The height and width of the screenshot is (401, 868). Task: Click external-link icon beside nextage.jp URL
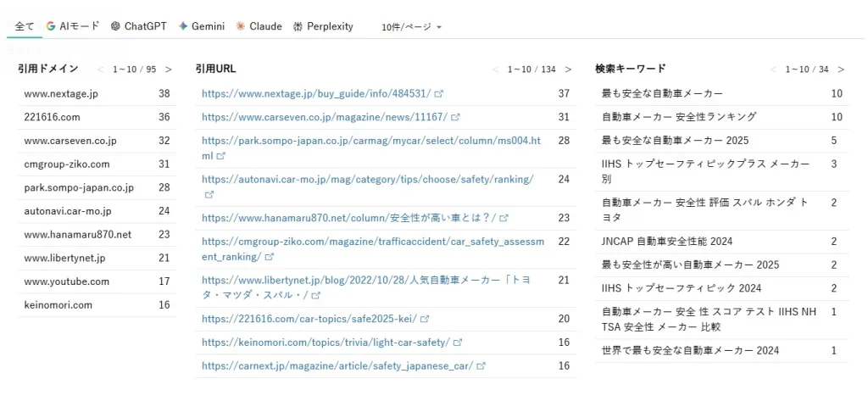439,94
